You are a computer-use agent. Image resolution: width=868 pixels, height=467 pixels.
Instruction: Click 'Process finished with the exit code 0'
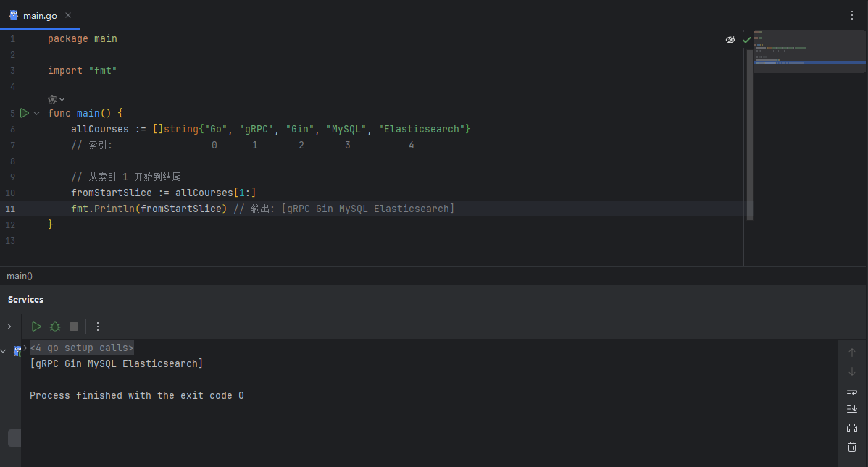[137, 395]
